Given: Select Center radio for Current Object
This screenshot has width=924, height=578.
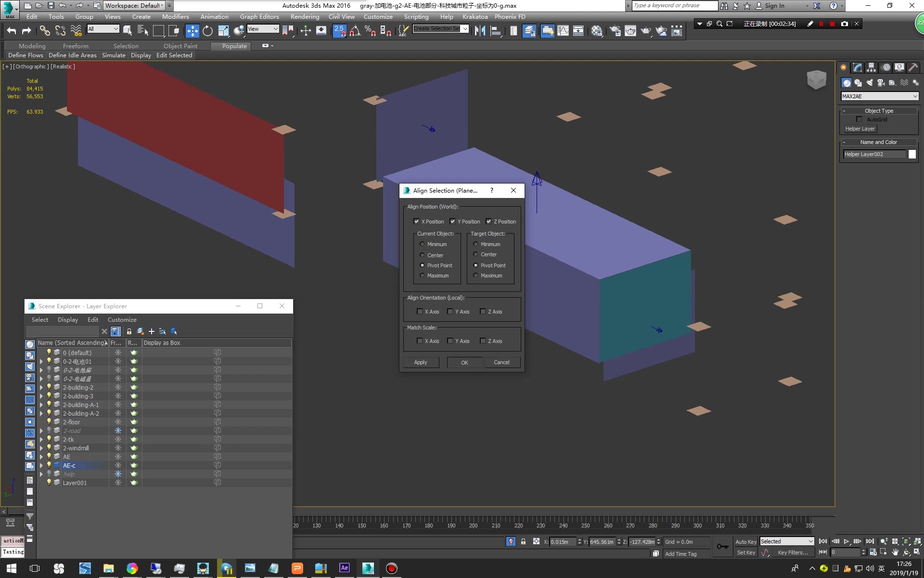Looking at the screenshot, I should (423, 255).
